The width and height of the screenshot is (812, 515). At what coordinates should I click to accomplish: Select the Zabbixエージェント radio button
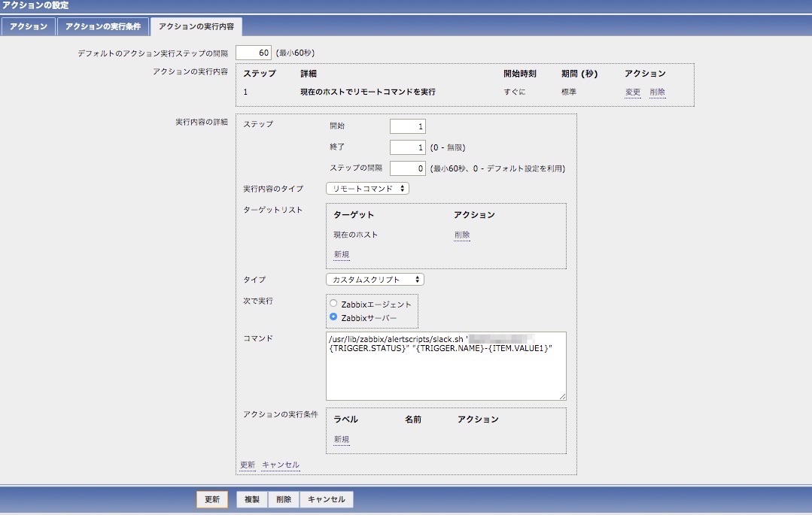pos(333,304)
